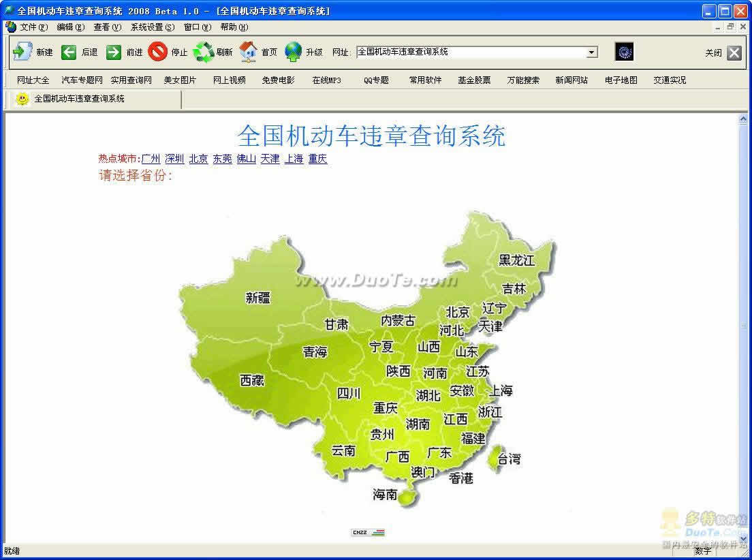The height and width of the screenshot is (560, 752).
Task: Select 海南 province on the map
Action: (x=386, y=495)
